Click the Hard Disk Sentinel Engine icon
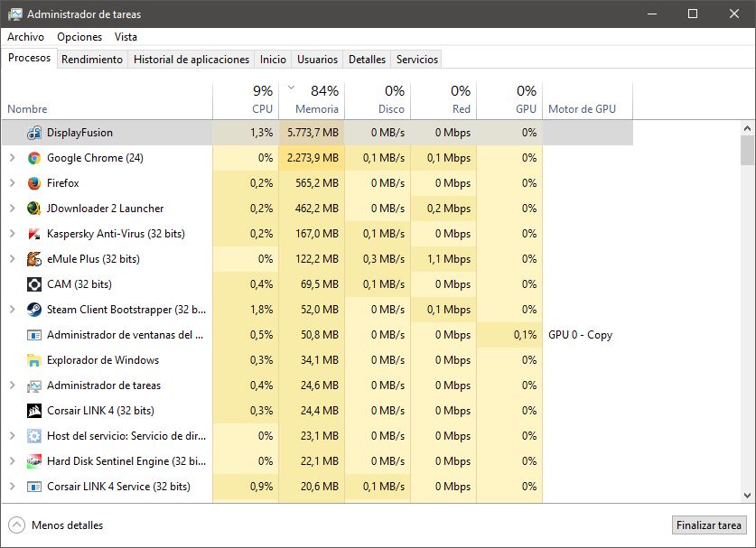 (x=34, y=461)
